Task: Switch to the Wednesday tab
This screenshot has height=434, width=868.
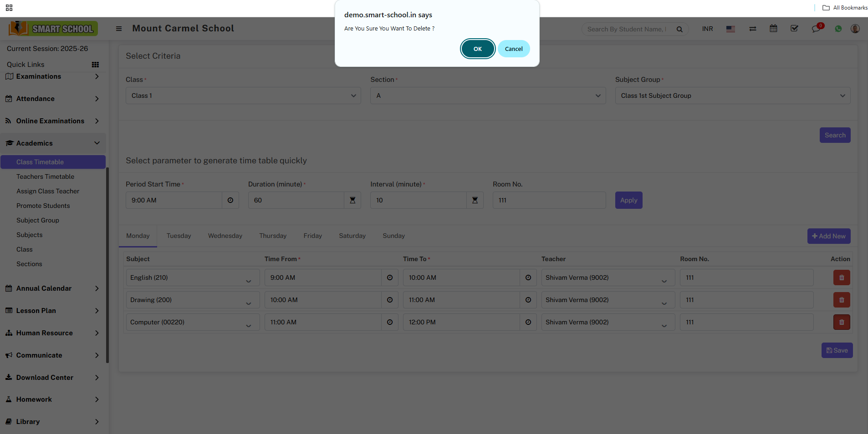Action: (x=225, y=236)
